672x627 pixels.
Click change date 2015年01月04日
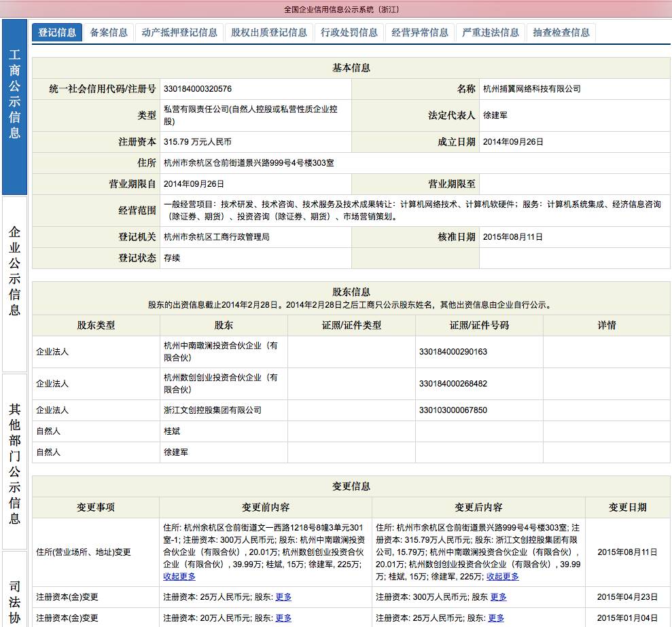point(627,618)
